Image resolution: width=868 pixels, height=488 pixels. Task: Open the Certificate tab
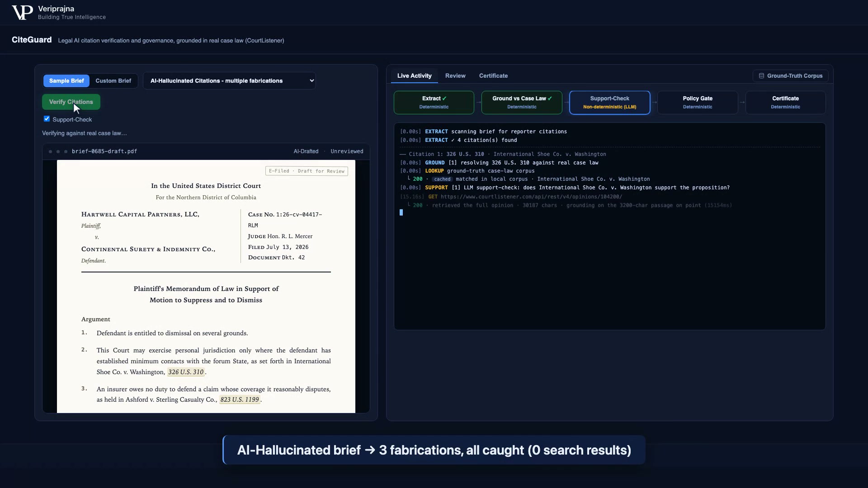click(x=493, y=76)
